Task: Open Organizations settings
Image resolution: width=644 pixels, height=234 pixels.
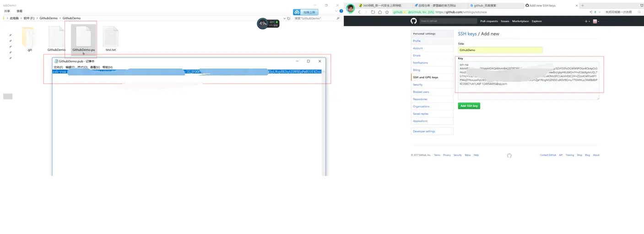Action: pyautogui.click(x=432, y=106)
